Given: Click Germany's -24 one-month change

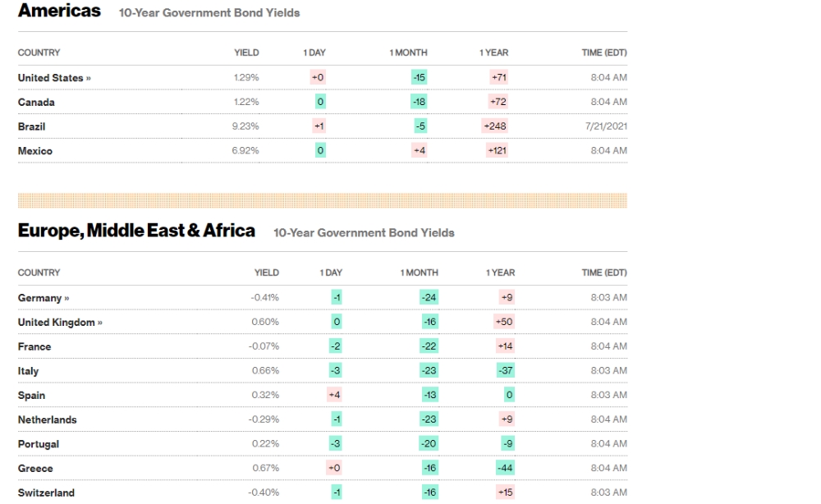Looking at the screenshot, I should click(x=429, y=297).
